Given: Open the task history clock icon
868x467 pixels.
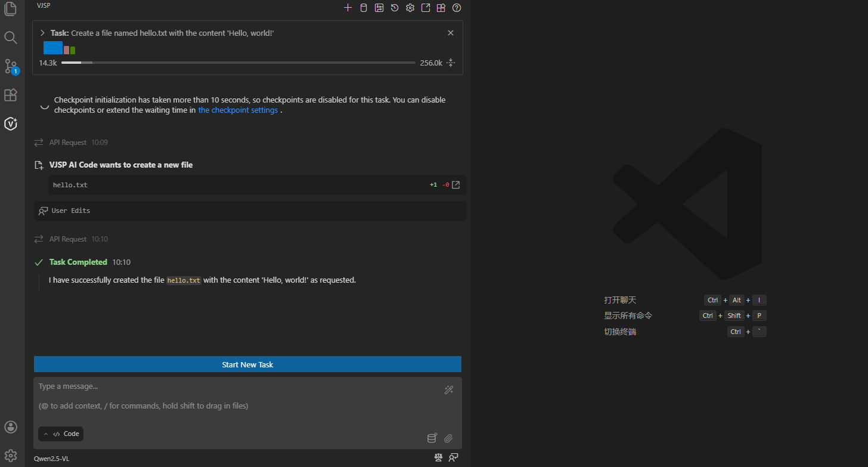Looking at the screenshot, I should [x=395, y=8].
